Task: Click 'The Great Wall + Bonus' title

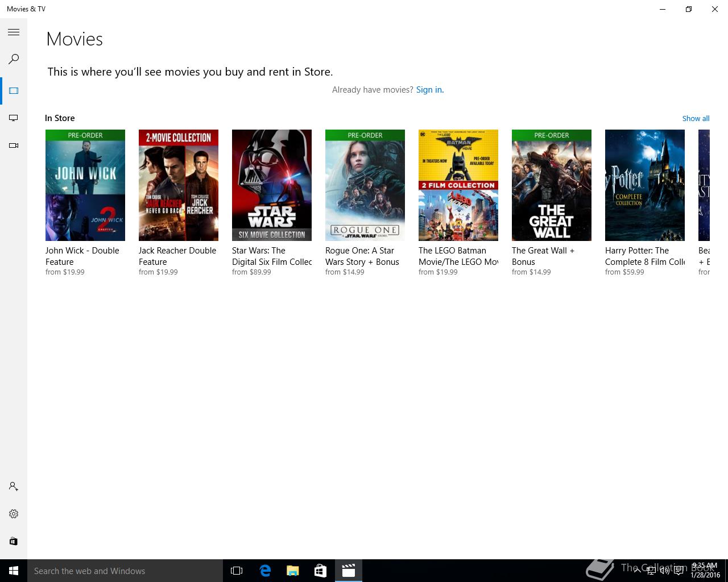Action: pyautogui.click(x=543, y=256)
